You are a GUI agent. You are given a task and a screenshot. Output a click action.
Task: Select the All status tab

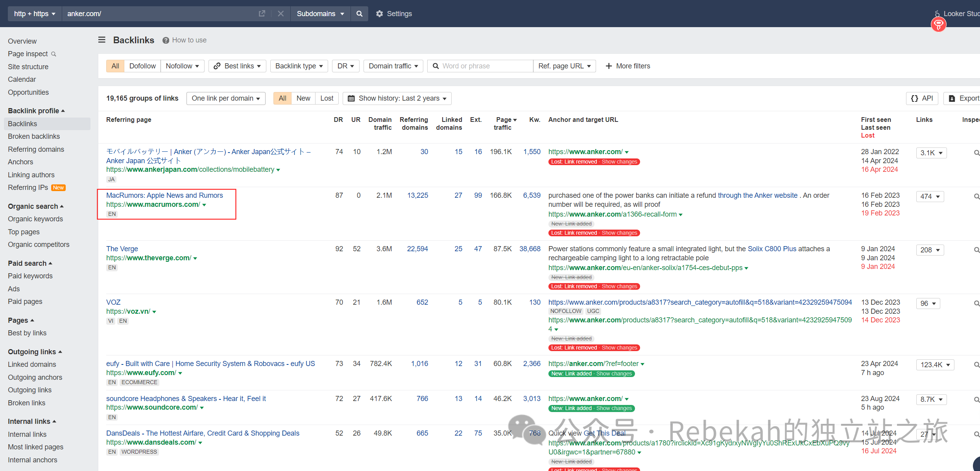pyautogui.click(x=282, y=98)
